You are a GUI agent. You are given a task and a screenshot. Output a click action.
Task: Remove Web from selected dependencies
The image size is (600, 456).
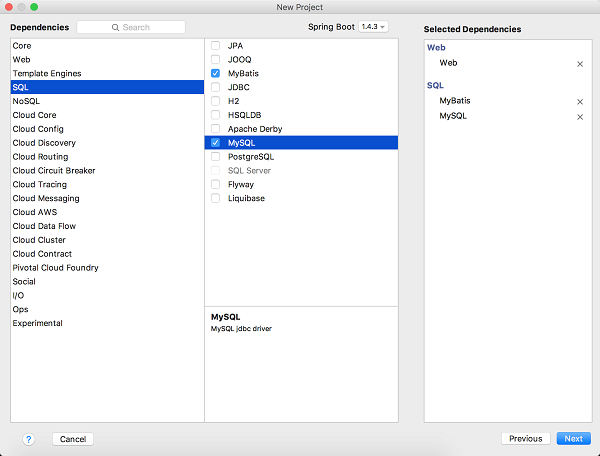pos(580,63)
